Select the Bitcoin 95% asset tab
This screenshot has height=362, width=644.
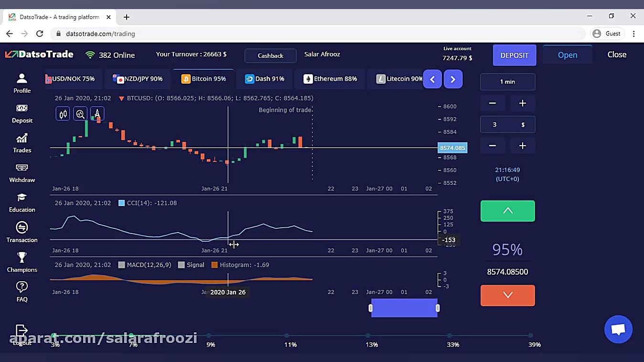click(204, 79)
